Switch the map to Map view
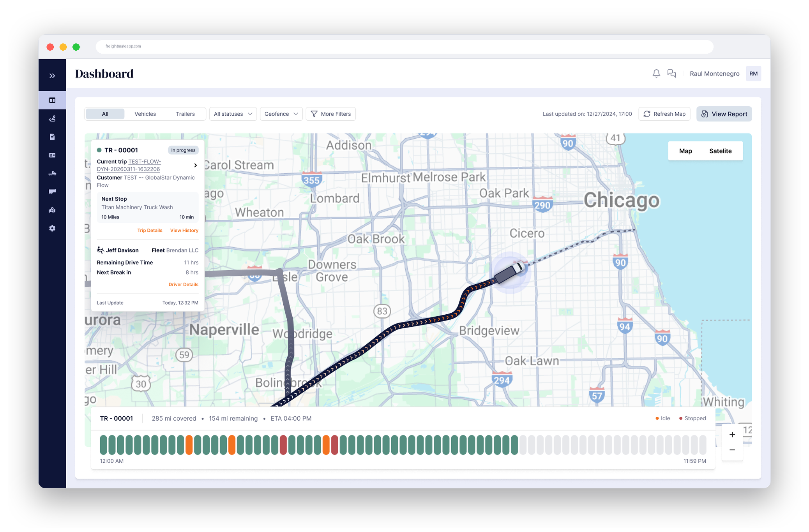The image size is (809, 532). 685,151
